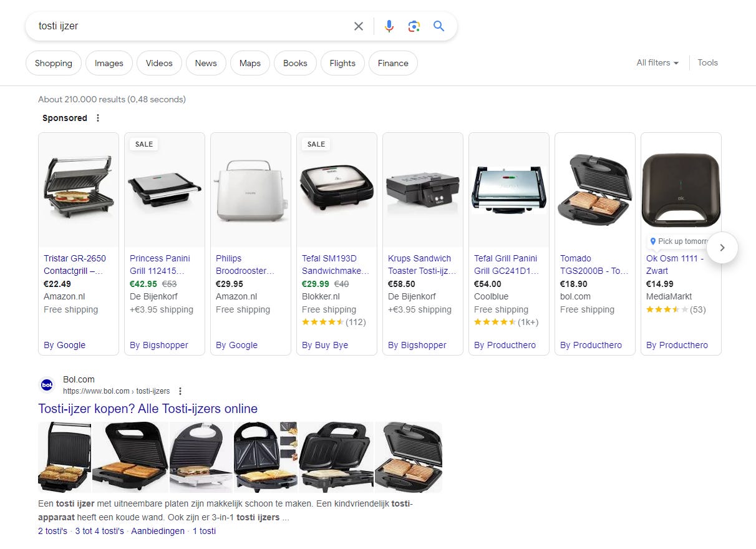Click 'By Producthero' under the Tomado card
This screenshot has width=756, height=549.
point(591,345)
